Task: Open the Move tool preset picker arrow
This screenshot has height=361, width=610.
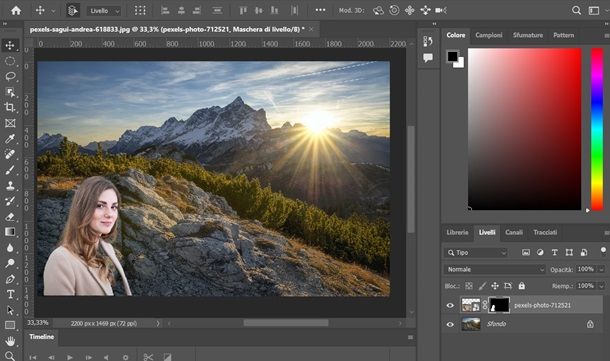Action: (53, 11)
